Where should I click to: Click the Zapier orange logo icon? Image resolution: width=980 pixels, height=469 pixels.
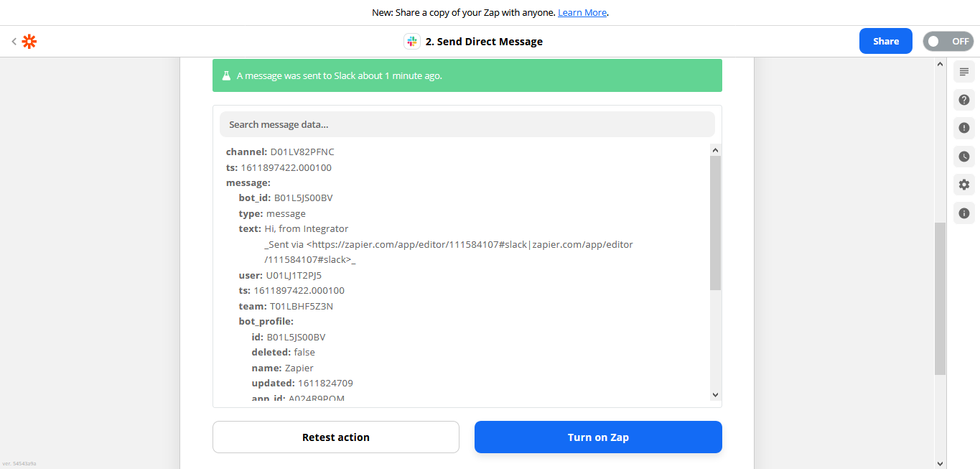(x=29, y=42)
